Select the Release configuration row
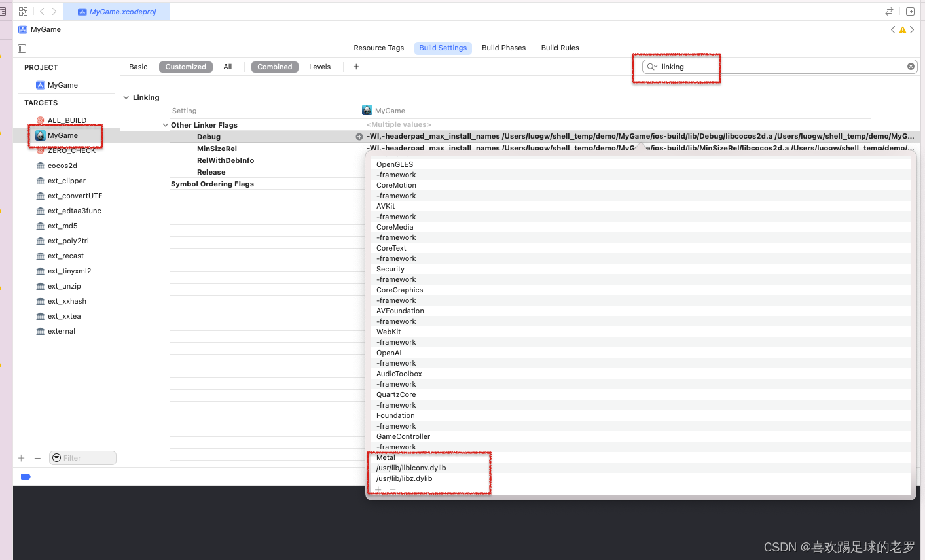925x560 pixels. coord(211,172)
